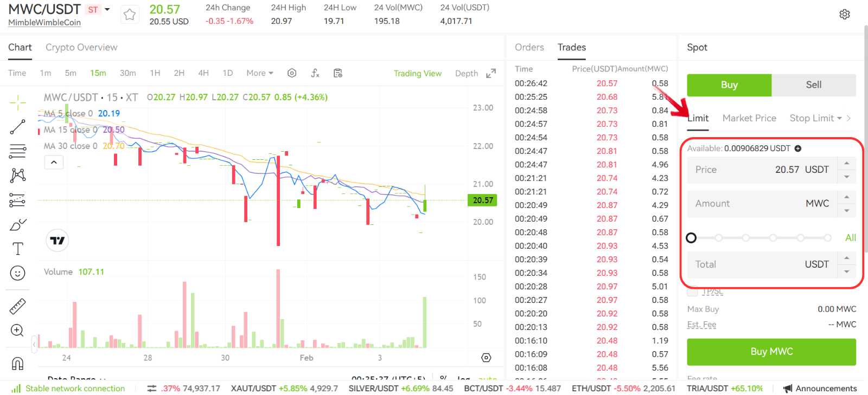Image resolution: width=868 pixels, height=395 pixels.
Task: Click the TradingView logo on the chart
Action: [58, 240]
